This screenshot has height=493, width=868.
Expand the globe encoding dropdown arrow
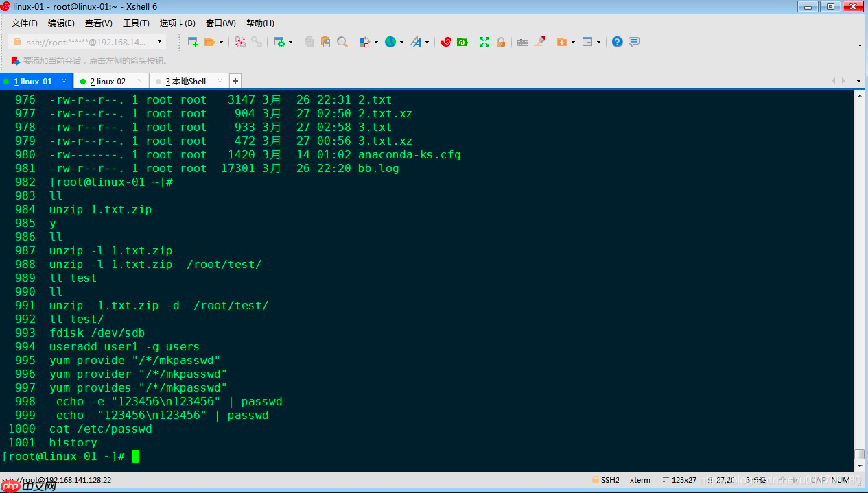pyautogui.click(x=401, y=43)
